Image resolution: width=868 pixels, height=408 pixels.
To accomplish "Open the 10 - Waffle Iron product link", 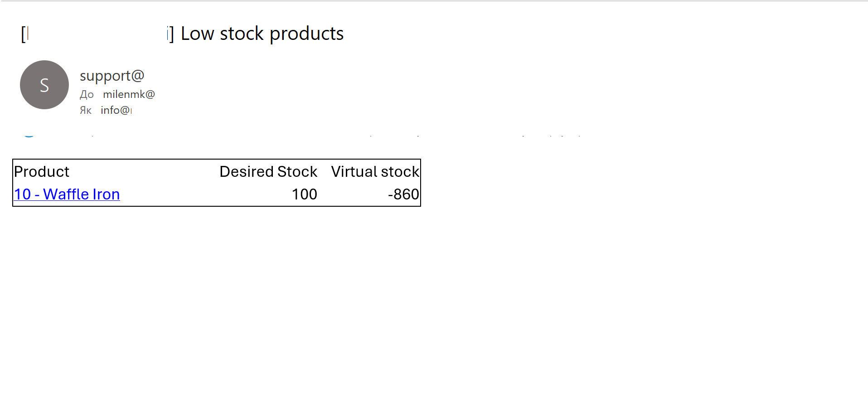I will click(67, 194).
